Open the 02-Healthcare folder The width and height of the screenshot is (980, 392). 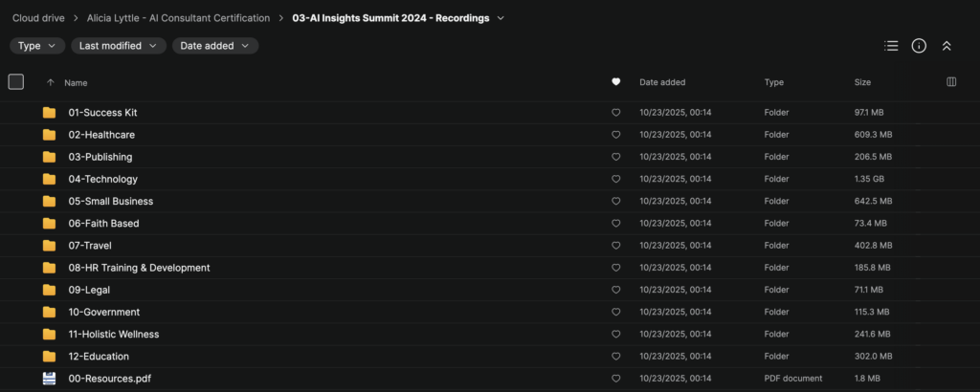101,135
